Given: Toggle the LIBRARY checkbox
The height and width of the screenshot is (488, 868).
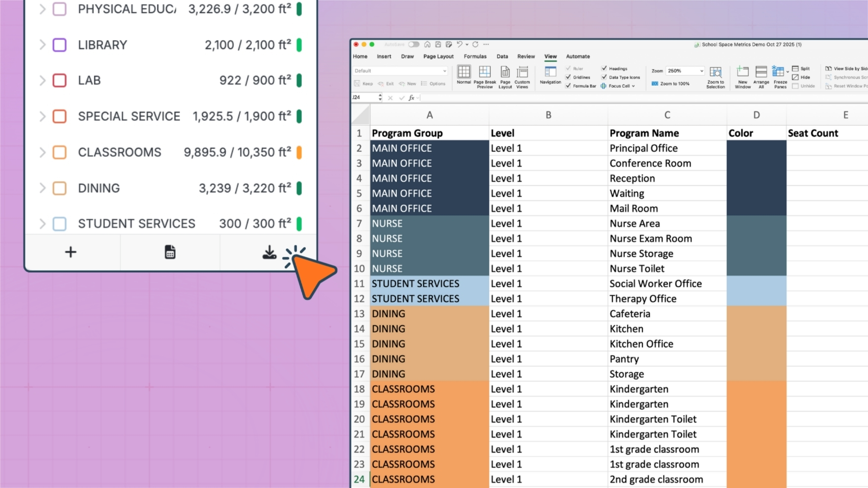Looking at the screenshot, I should (x=60, y=45).
